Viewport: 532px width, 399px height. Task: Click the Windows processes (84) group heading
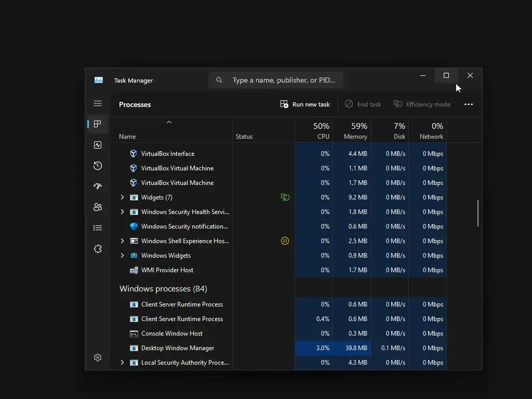163,289
